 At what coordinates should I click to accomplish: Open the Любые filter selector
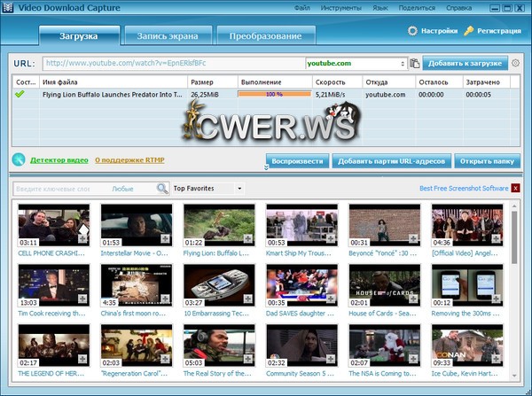(123, 189)
